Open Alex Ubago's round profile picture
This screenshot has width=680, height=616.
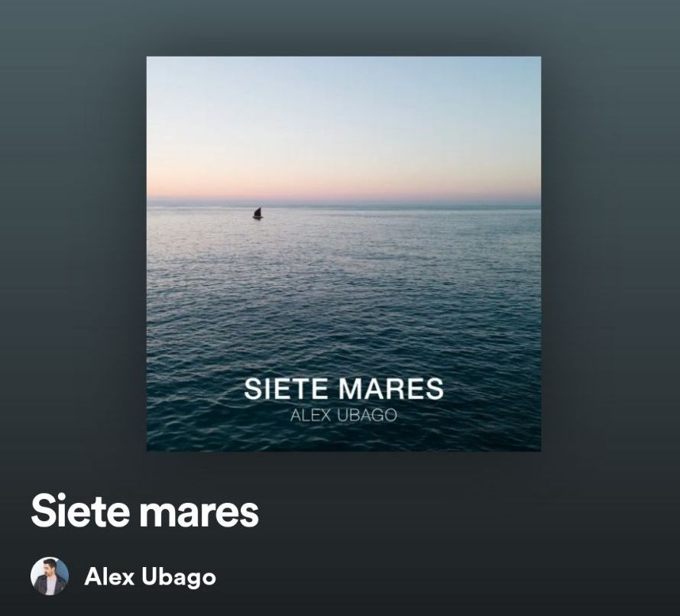coord(50,576)
